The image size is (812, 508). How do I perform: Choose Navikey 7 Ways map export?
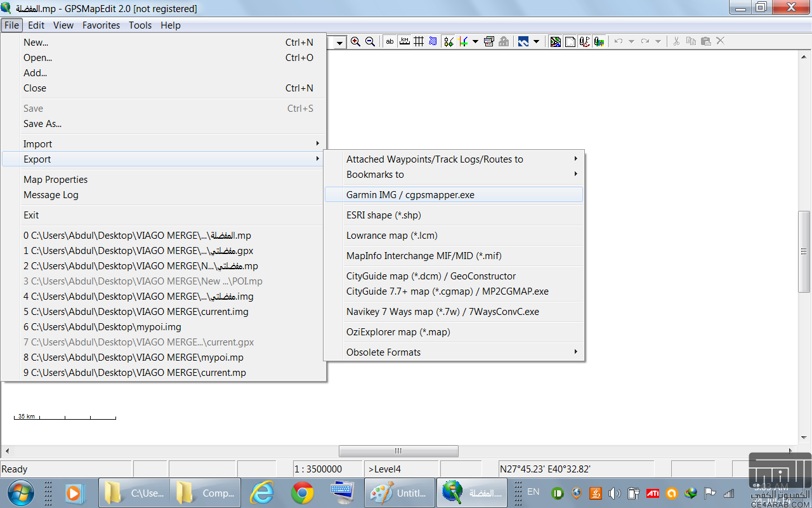(x=454, y=312)
